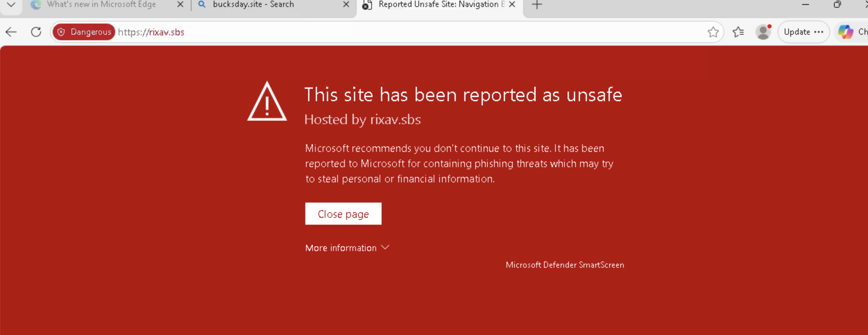Open the Update settings and more menu
This screenshot has height=335, width=868.
point(803,32)
